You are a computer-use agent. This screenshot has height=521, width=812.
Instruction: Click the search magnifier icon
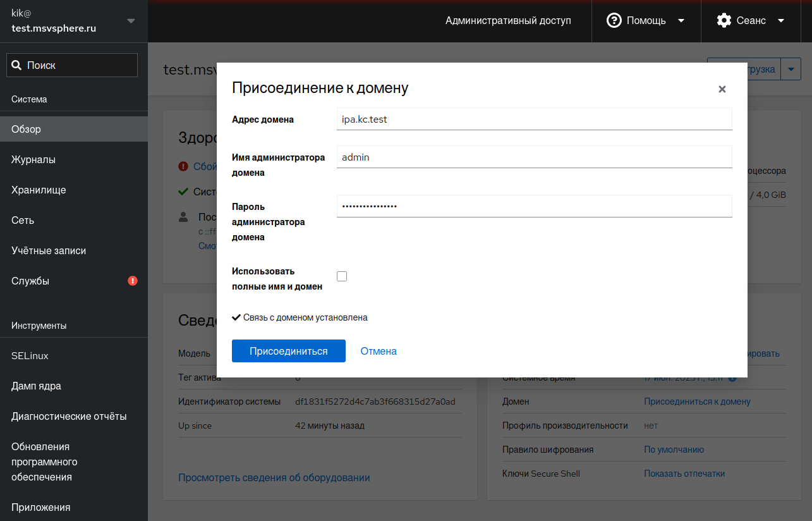pos(17,65)
